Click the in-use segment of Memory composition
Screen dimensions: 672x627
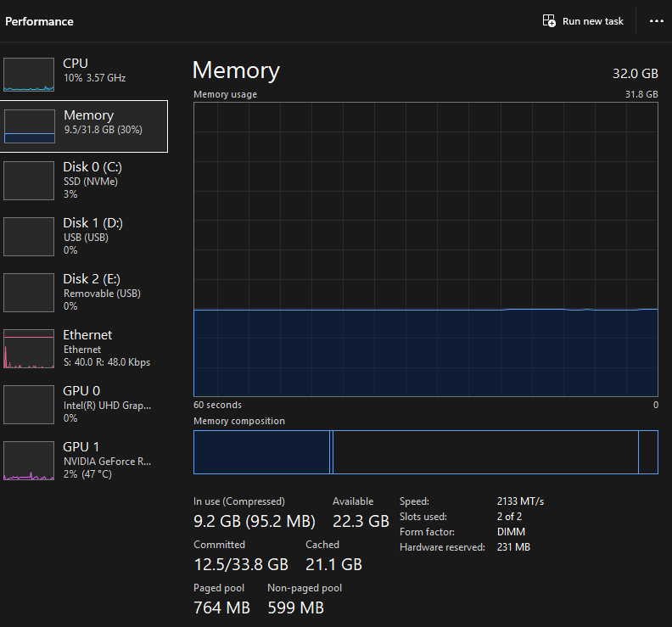[261, 452]
